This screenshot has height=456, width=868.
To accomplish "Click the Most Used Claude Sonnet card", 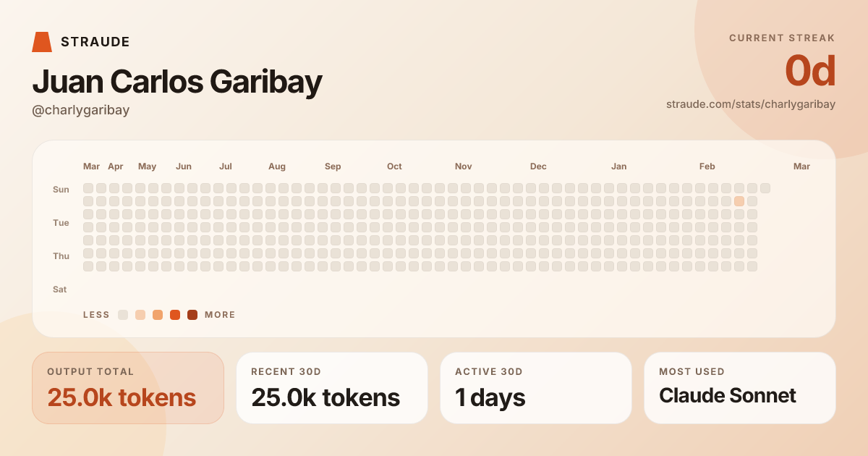I will coord(740,387).
